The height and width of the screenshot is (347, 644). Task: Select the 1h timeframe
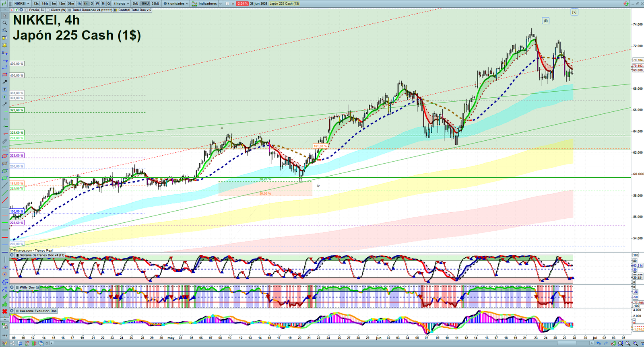coord(79,4)
